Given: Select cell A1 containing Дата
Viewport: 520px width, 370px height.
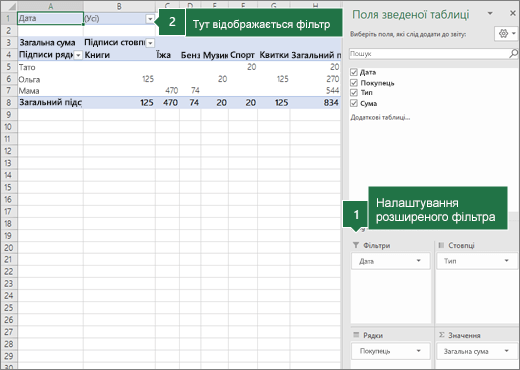Looking at the screenshot, I should [50, 18].
